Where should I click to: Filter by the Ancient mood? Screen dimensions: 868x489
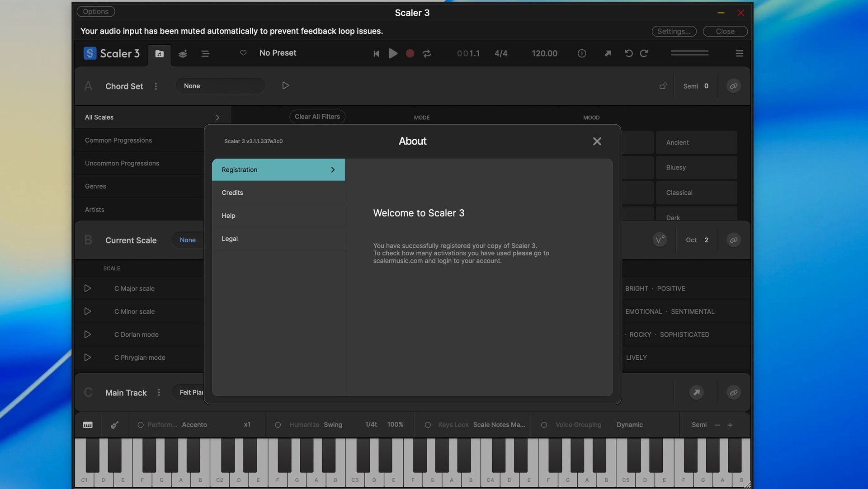(x=697, y=142)
